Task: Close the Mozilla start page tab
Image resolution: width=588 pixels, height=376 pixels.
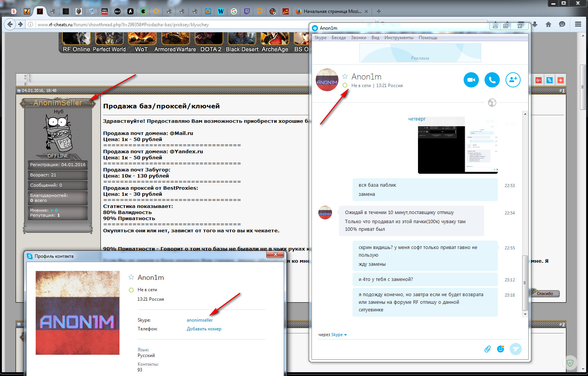Action: point(366,11)
